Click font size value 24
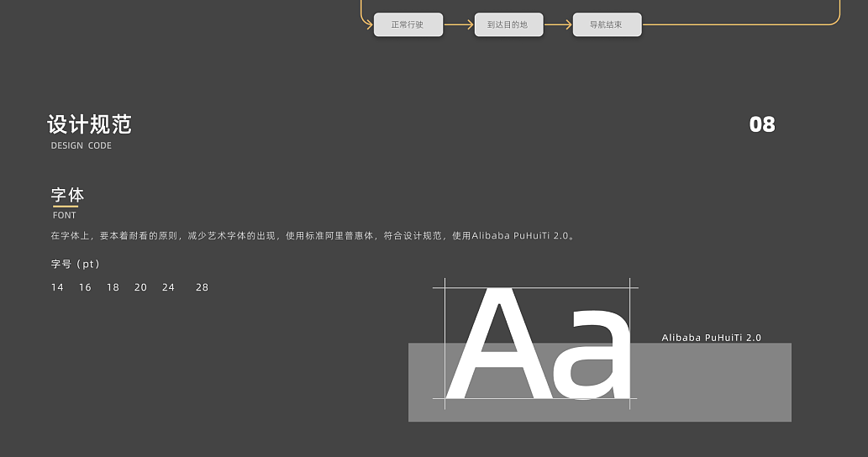This screenshot has width=868, height=457. pyautogui.click(x=168, y=287)
